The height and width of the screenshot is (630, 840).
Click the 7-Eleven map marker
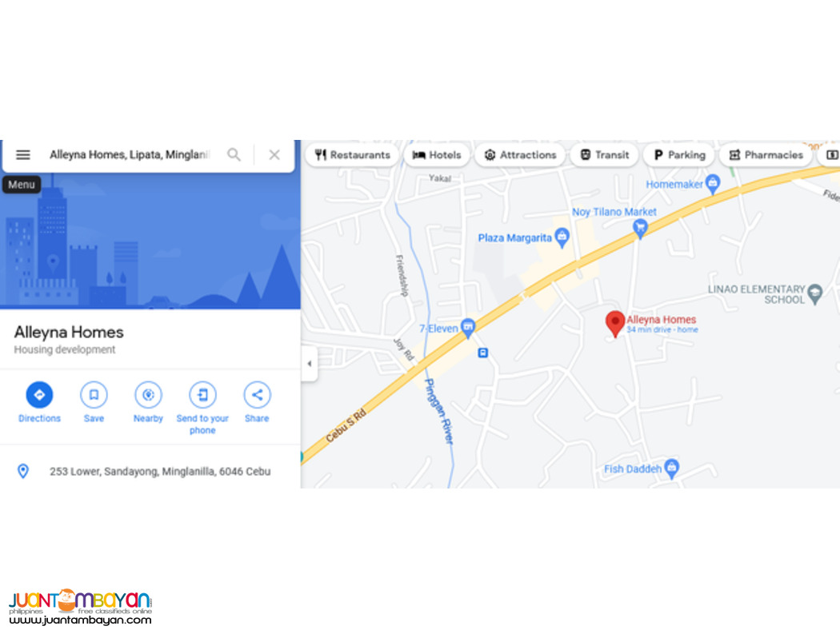point(468,328)
